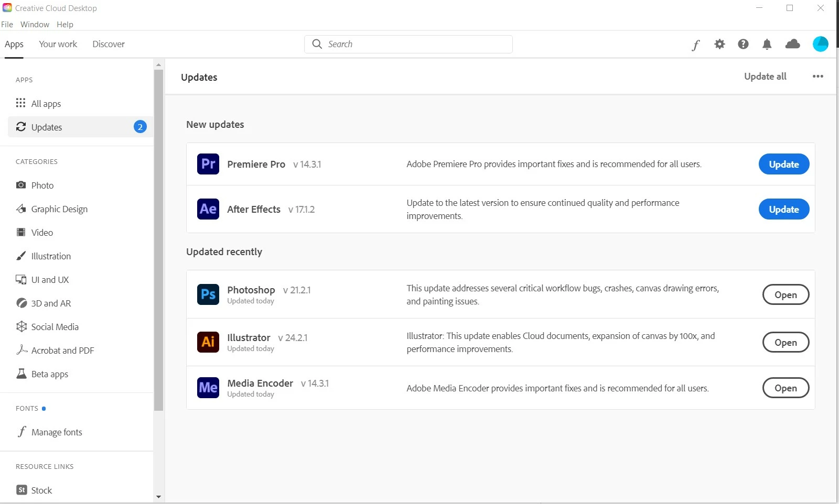This screenshot has width=839, height=504.
Task: Open Photoshop
Action: 786,294
